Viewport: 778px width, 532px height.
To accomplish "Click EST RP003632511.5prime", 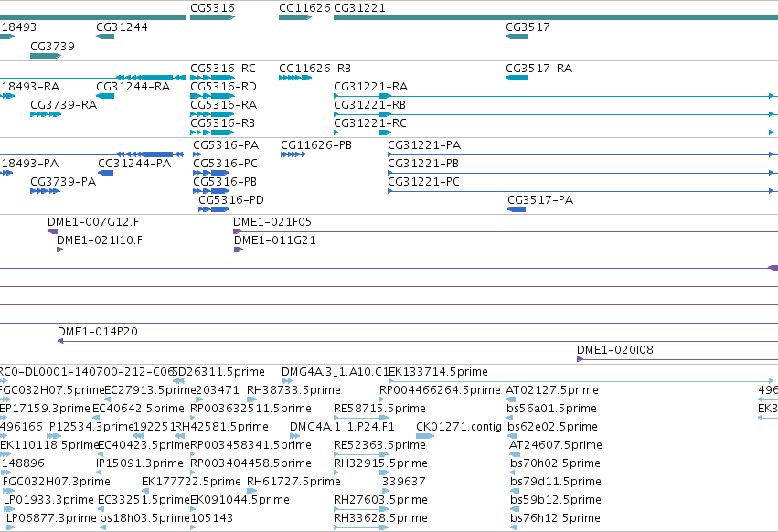I will pyautogui.click(x=251, y=409).
